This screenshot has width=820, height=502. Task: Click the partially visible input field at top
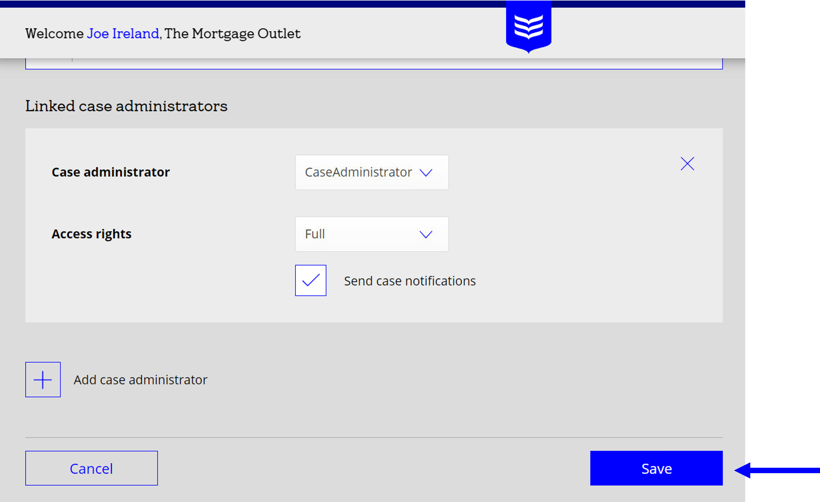(374, 64)
